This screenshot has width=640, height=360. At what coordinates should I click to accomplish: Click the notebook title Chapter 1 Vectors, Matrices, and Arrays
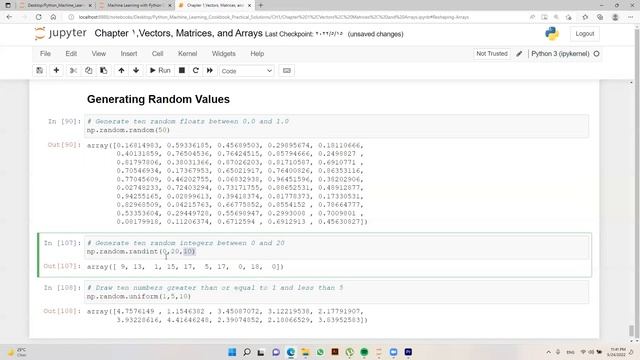pyautogui.click(x=178, y=33)
